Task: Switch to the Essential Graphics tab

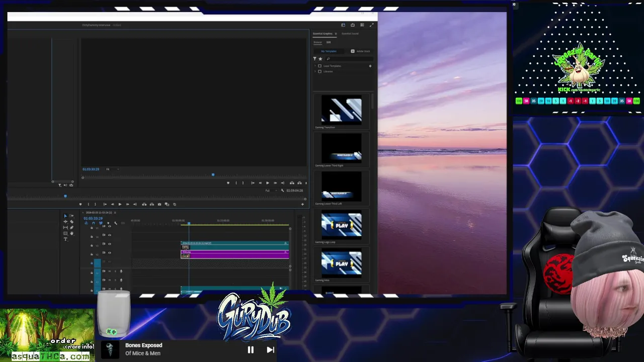Action: click(323, 34)
